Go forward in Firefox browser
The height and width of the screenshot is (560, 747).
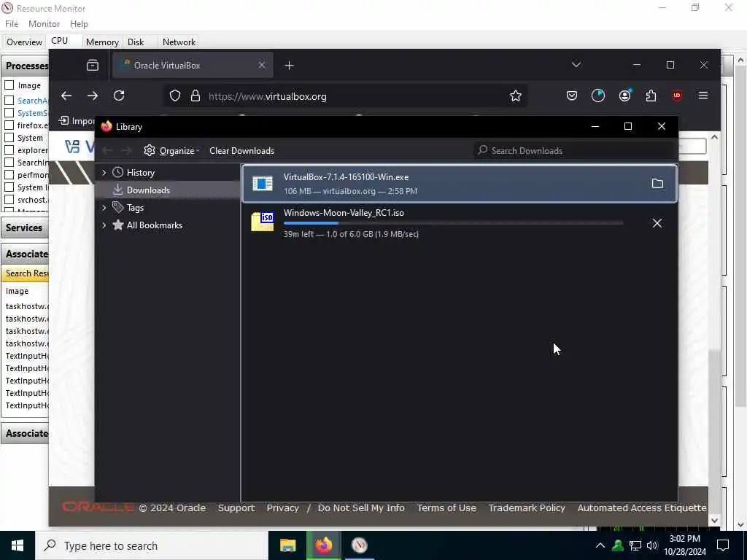tap(93, 96)
